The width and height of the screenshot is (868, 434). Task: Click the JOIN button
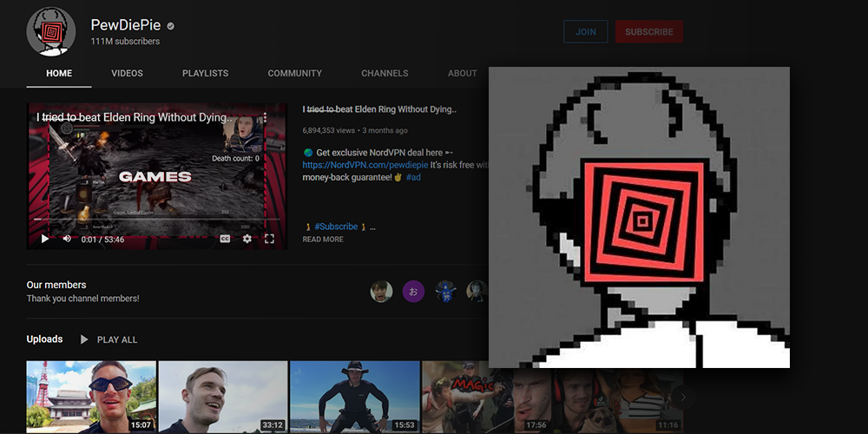(x=586, y=31)
